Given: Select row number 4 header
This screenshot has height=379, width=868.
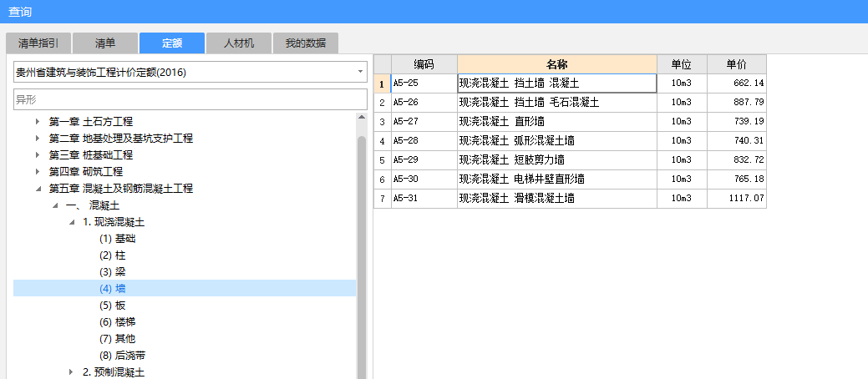Looking at the screenshot, I should click(382, 141).
